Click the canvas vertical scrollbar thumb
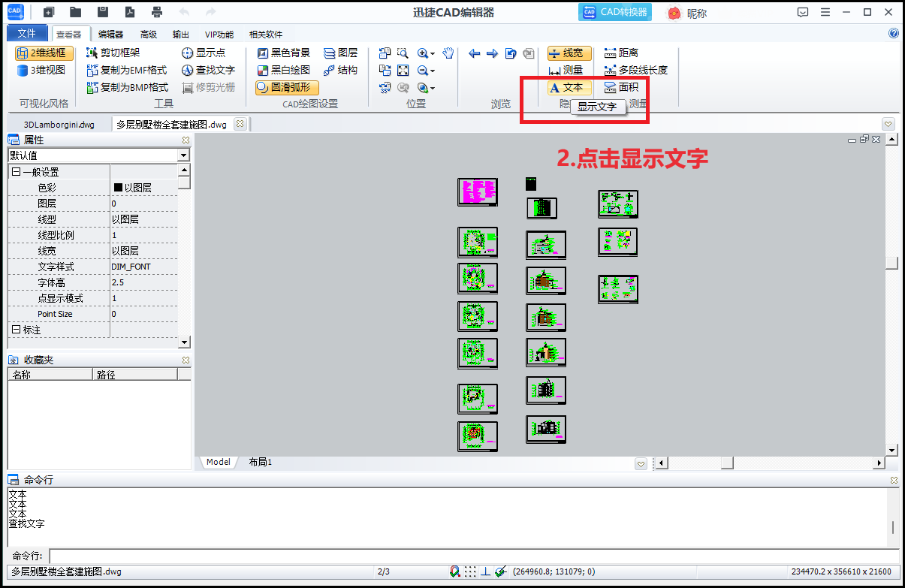This screenshot has width=905, height=588. pos(891,263)
